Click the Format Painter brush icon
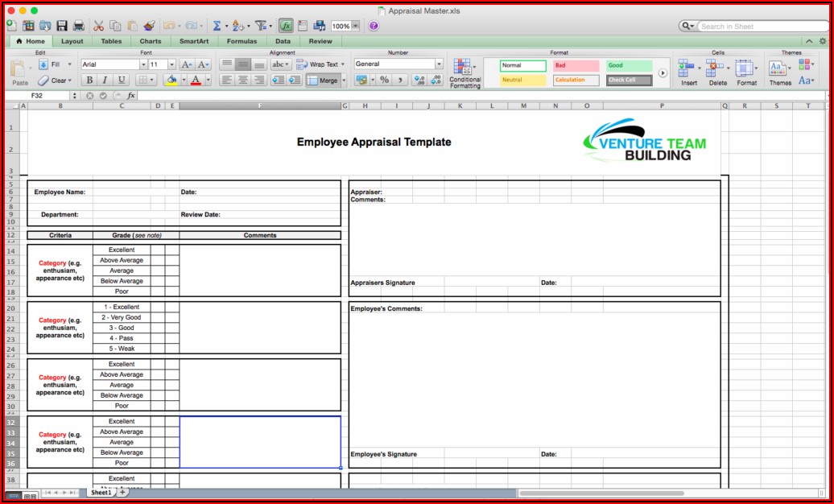The image size is (834, 504). click(147, 26)
